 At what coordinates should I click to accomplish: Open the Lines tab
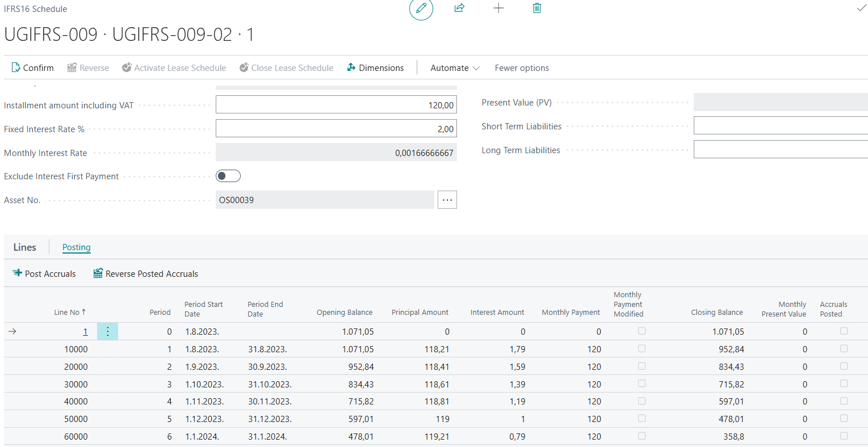pos(25,247)
